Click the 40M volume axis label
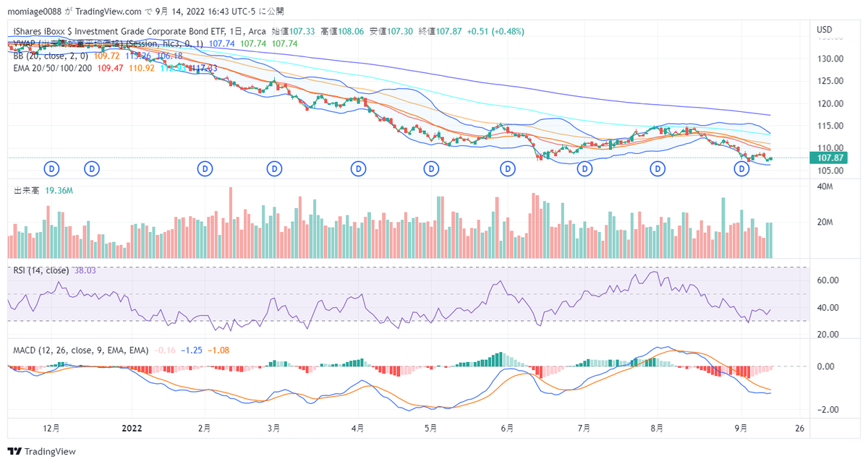868x464 pixels. (825, 187)
